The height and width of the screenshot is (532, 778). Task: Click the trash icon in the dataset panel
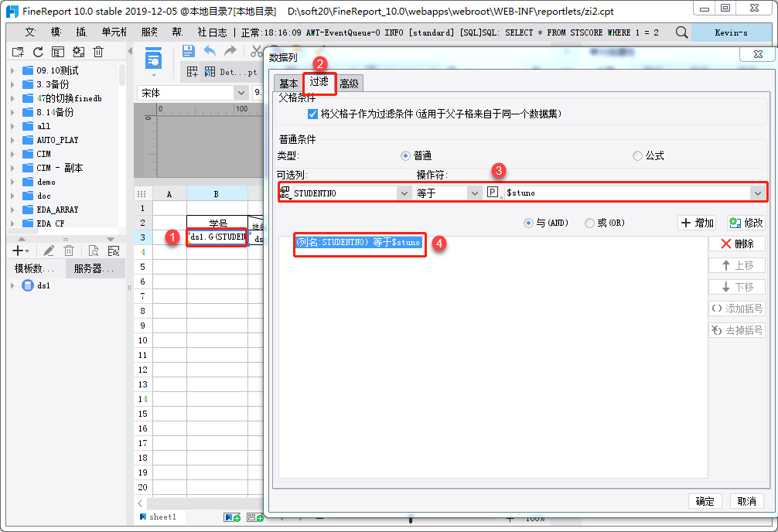tap(69, 251)
